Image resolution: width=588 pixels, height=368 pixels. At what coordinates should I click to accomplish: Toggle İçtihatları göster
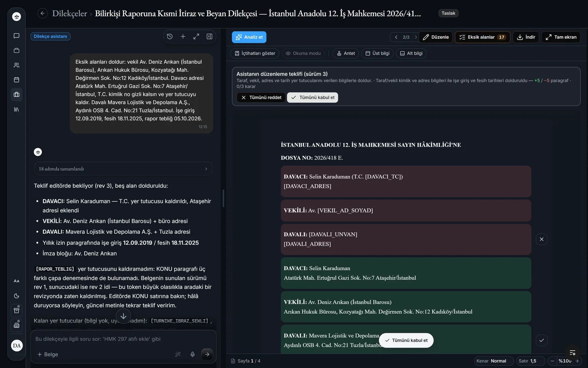click(x=255, y=53)
